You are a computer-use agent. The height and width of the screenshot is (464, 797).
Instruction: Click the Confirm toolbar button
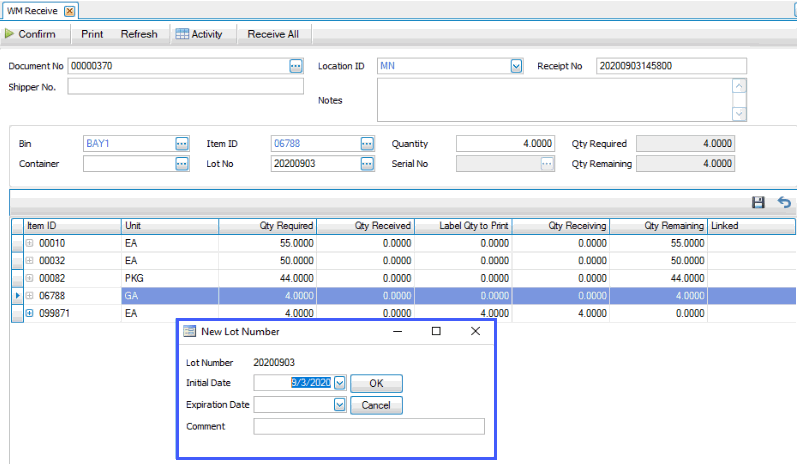[x=31, y=34]
